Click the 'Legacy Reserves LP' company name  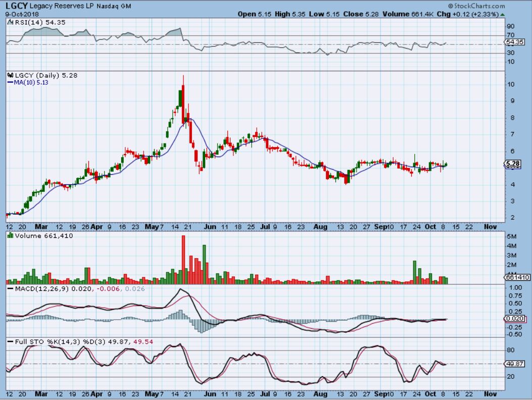pos(62,6)
